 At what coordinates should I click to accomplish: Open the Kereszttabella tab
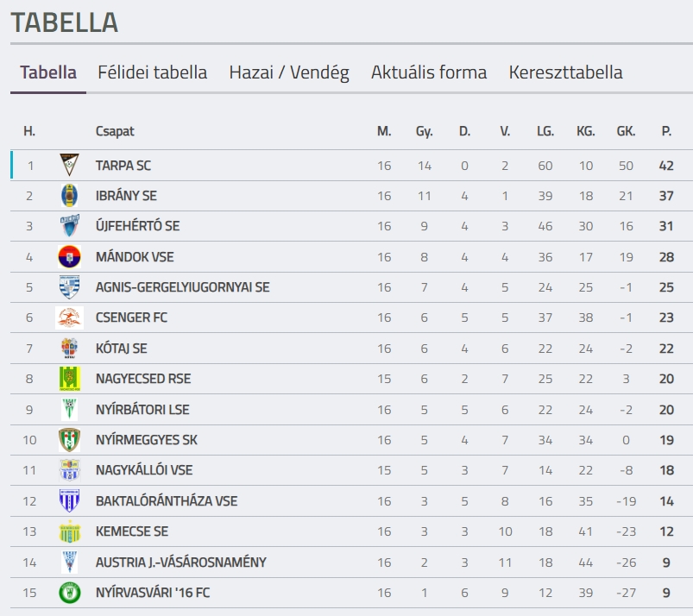coord(566,72)
